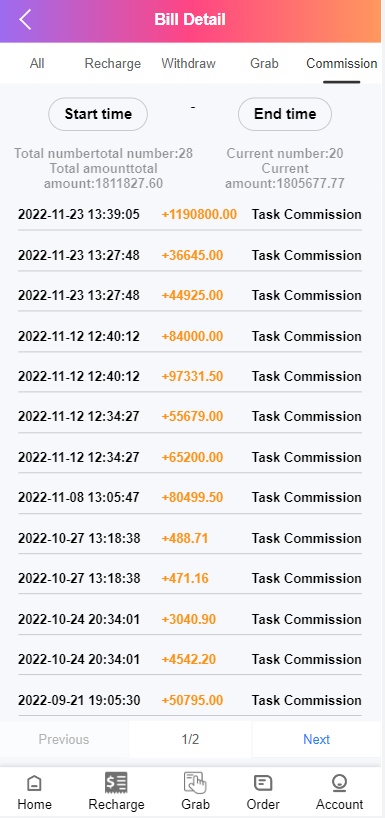
Task: Select the Commission tab
Action: pyautogui.click(x=342, y=64)
